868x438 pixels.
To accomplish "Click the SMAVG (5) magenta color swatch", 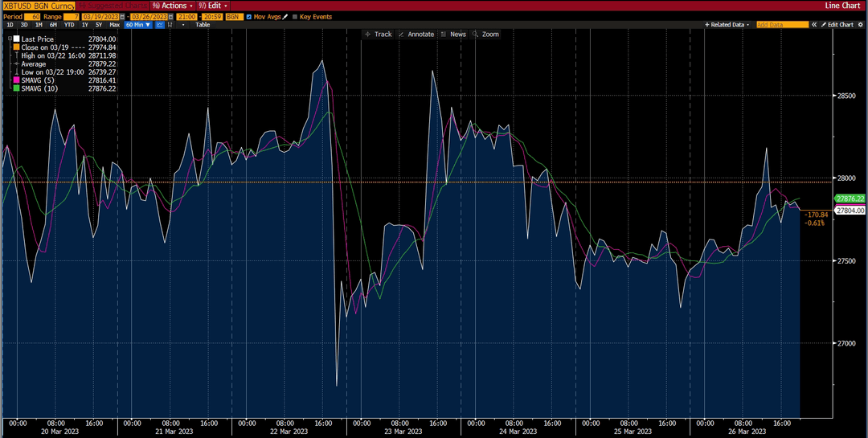I will coord(17,80).
